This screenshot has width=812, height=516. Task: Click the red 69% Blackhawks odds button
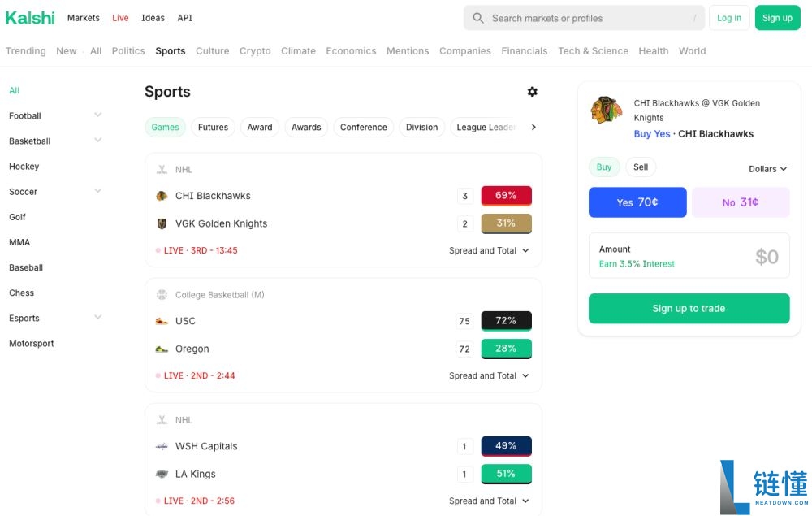(x=506, y=196)
